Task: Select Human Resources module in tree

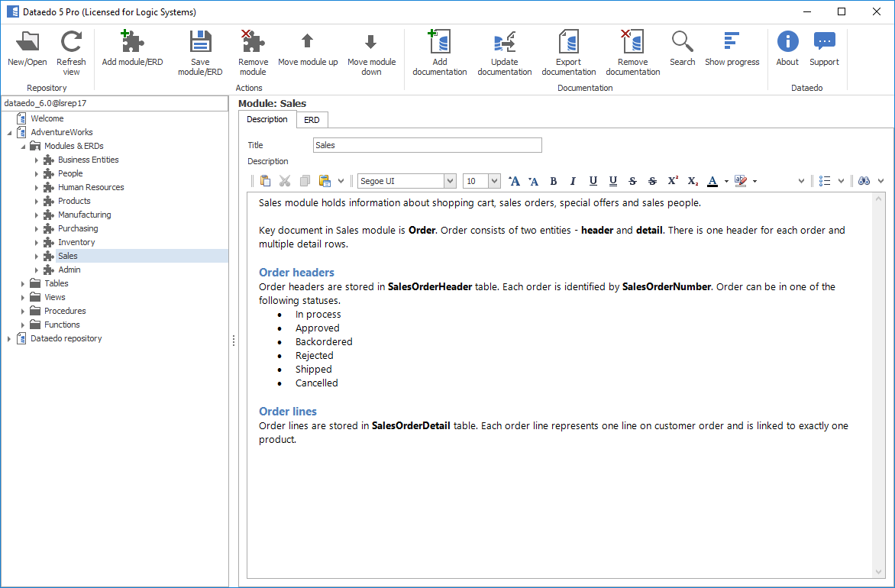Action: click(x=90, y=187)
